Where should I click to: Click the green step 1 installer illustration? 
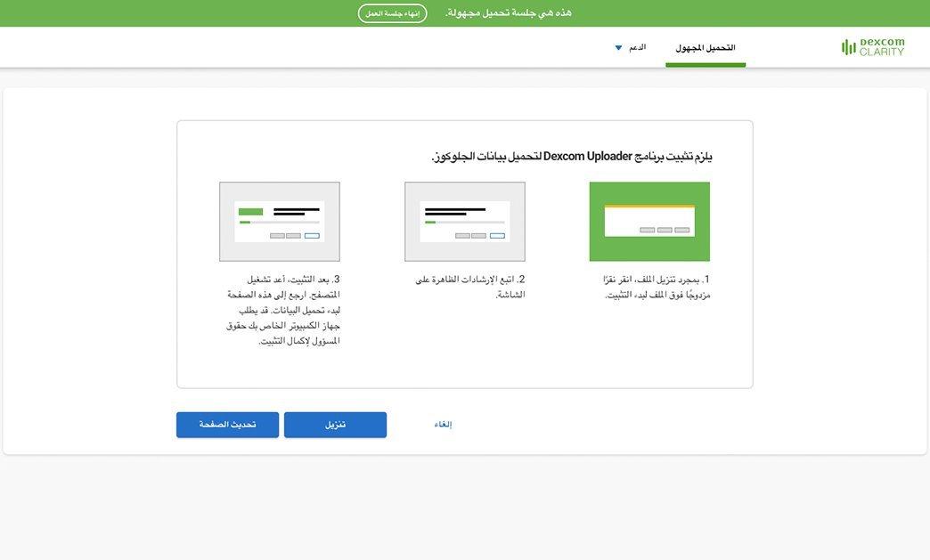click(x=649, y=222)
